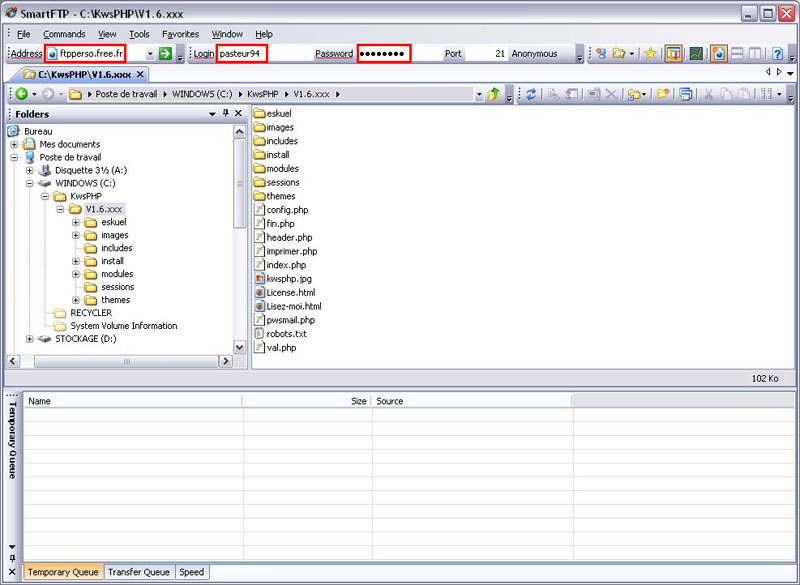The image size is (800, 585).
Task: Click the Size column header in queue
Action: (307, 401)
